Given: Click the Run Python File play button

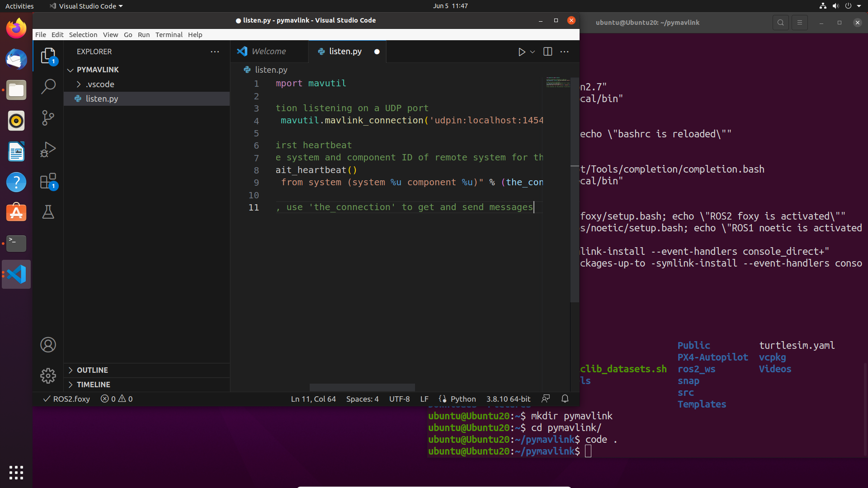Looking at the screenshot, I should [521, 52].
